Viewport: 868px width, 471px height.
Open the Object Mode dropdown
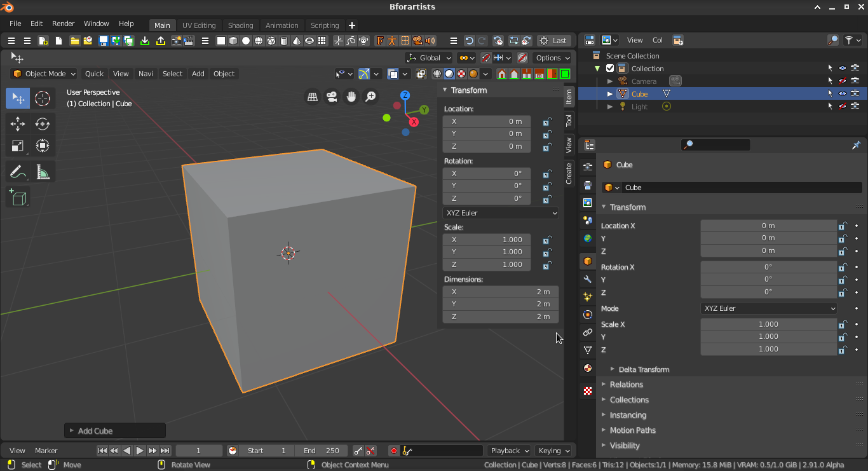pos(44,74)
